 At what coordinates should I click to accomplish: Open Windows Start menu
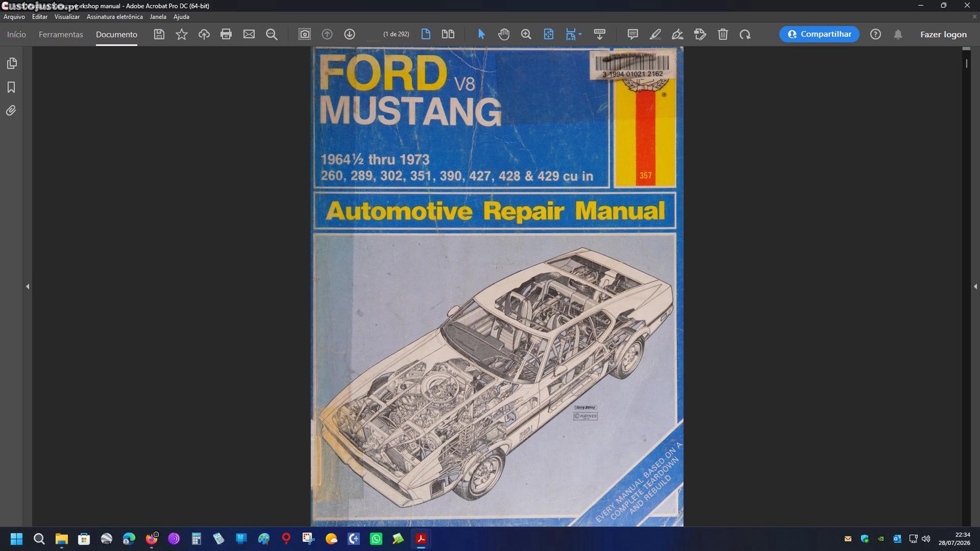tap(16, 539)
